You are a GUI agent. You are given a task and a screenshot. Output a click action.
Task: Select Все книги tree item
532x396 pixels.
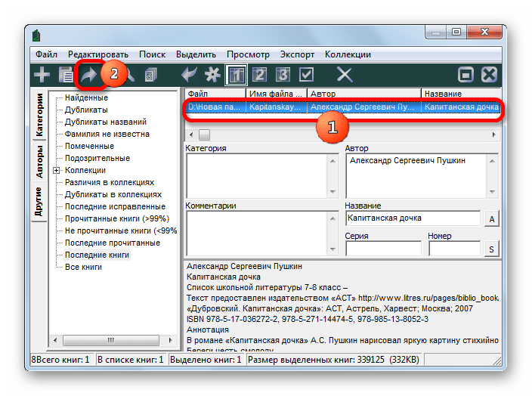83,267
